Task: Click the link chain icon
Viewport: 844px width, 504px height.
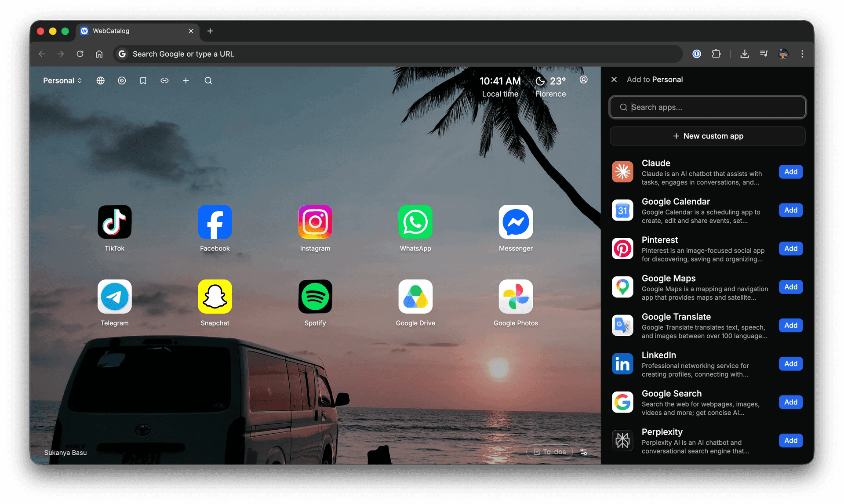Action: click(x=164, y=80)
